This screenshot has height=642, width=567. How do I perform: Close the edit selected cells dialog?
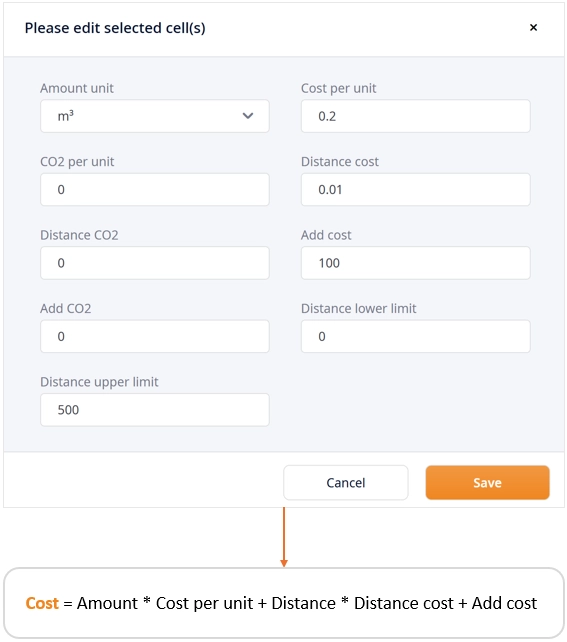tap(533, 27)
